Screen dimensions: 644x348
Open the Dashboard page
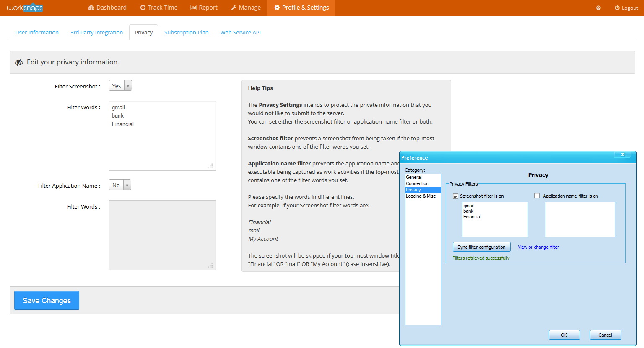click(x=107, y=8)
